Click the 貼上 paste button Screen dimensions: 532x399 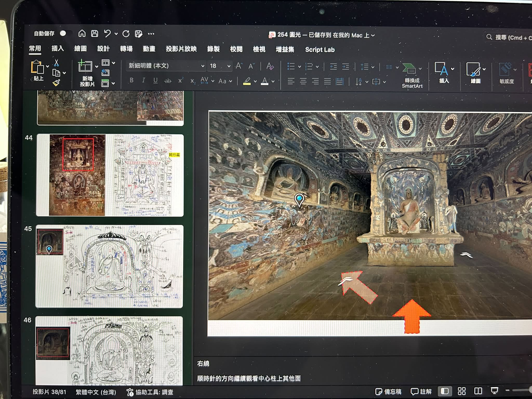tap(38, 70)
